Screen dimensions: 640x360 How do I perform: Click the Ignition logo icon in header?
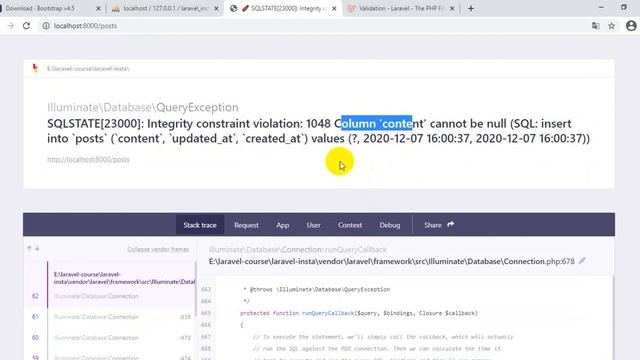35,68
